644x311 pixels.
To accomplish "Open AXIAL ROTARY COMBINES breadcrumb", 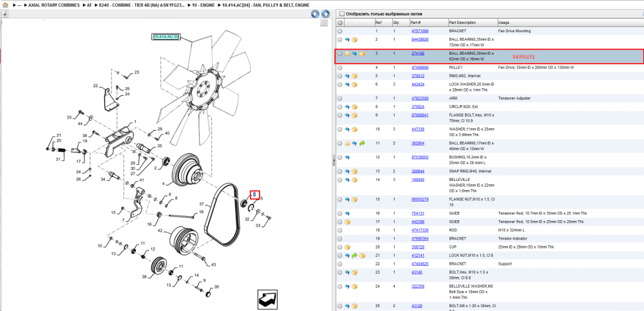I will (54, 5).
